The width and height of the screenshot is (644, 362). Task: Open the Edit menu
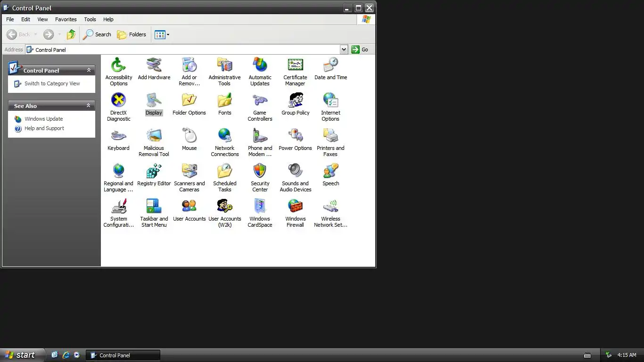(x=25, y=19)
